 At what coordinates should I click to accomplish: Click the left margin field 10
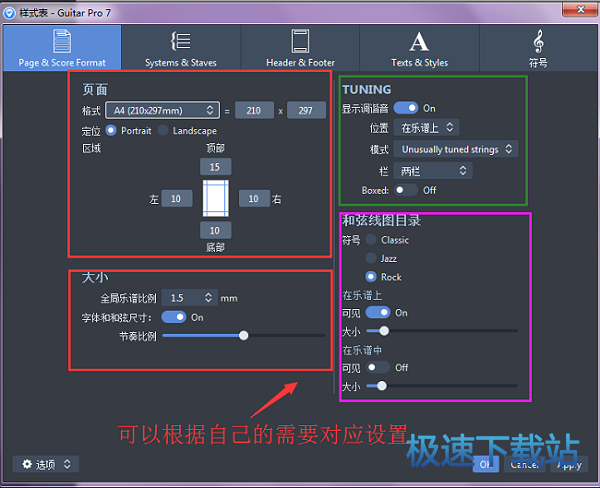click(x=177, y=198)
